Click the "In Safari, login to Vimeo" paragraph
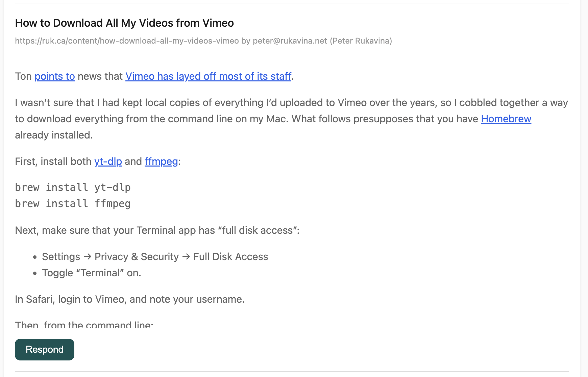The image size is (588, 377). pyautogui.click(x=129, y=299)
